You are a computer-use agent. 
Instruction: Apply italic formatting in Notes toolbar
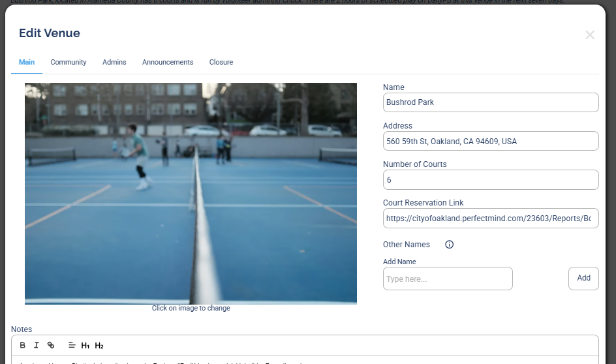[36, 345]
